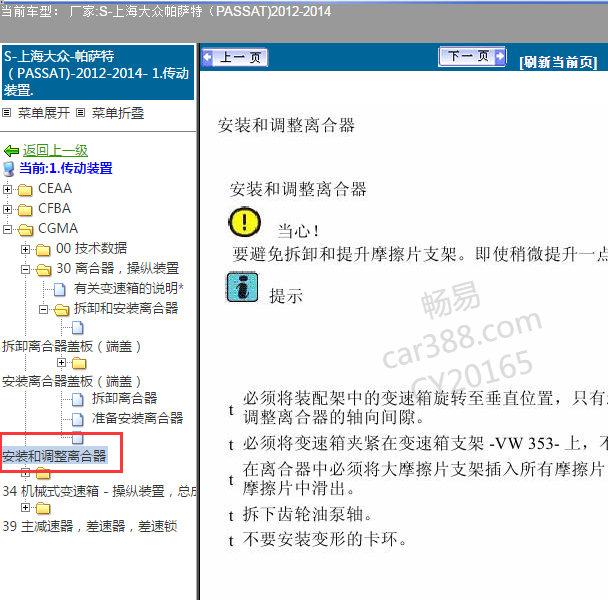This screenshot has width=608, height=600.
Task: Click folder icon beside 拆卸和安装离合器
Action: click(x=62, y=310)
